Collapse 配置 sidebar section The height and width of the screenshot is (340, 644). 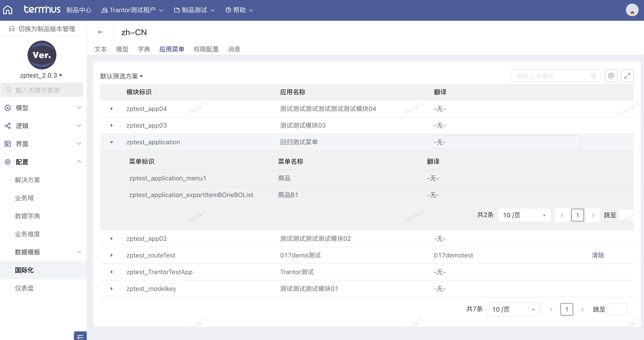click(x=79, y=162)
